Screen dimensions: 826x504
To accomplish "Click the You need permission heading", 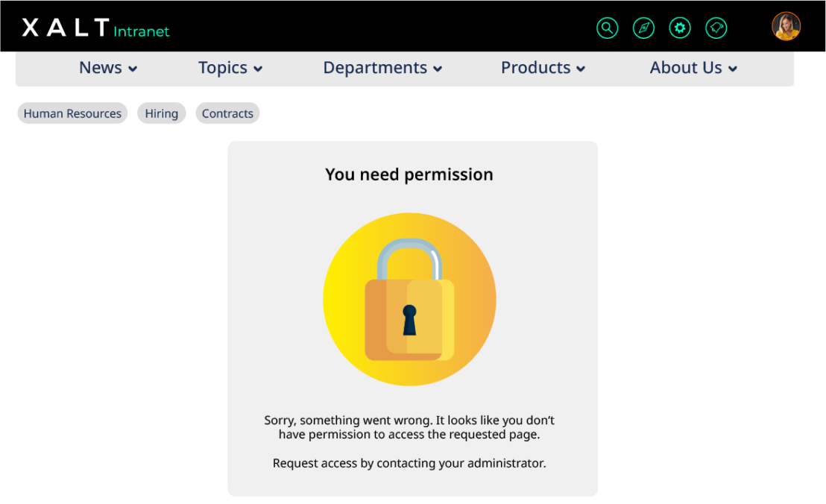I will 409,174.
